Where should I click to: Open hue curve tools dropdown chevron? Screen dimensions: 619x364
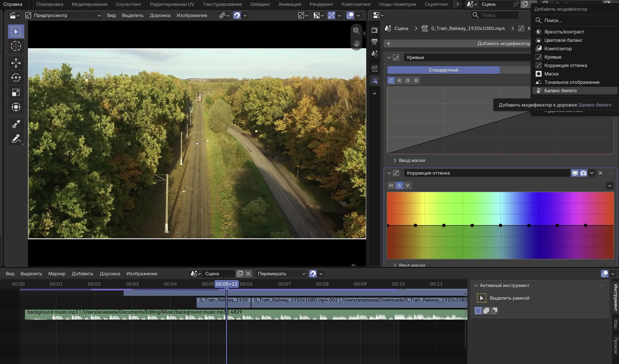pos(610,186)
